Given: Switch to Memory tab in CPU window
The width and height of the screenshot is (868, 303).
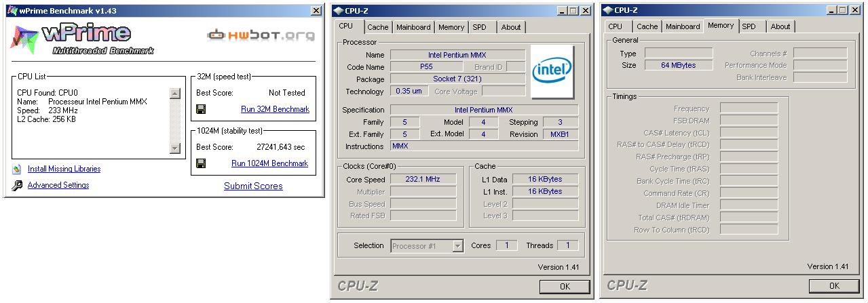Looking at the screenshot, I should click(451, 27).
